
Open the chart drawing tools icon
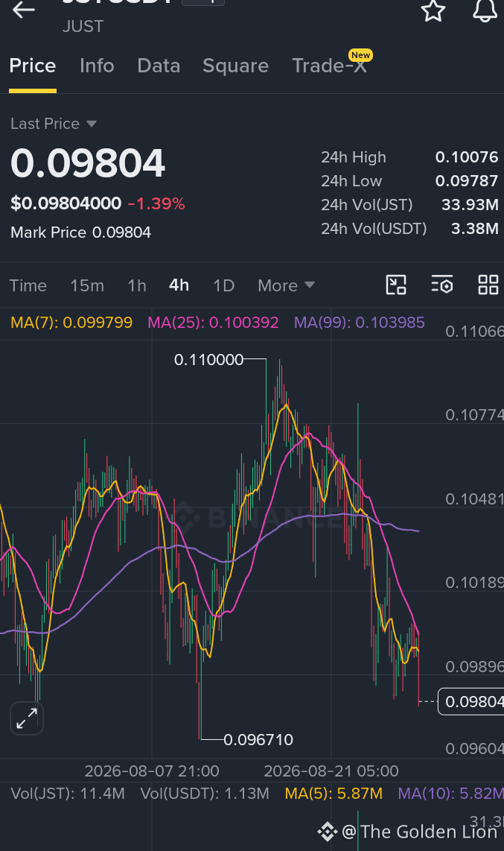pyautogui.click(x=395, y=285)
